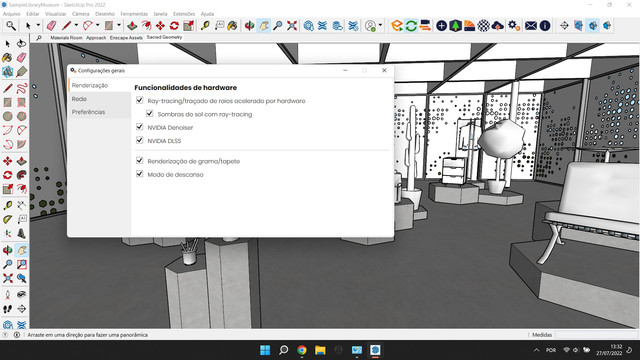Open File Explorer from the taskbar
Image resolution: width=640 pixels, height=360 pixels.
320,350
